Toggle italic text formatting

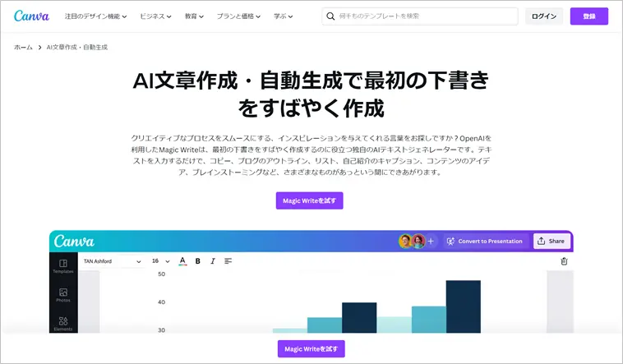212,261
